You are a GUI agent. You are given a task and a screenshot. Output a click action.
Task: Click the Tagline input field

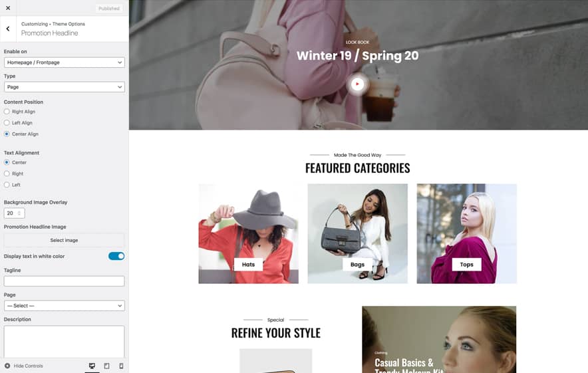(x=64, y=281)
